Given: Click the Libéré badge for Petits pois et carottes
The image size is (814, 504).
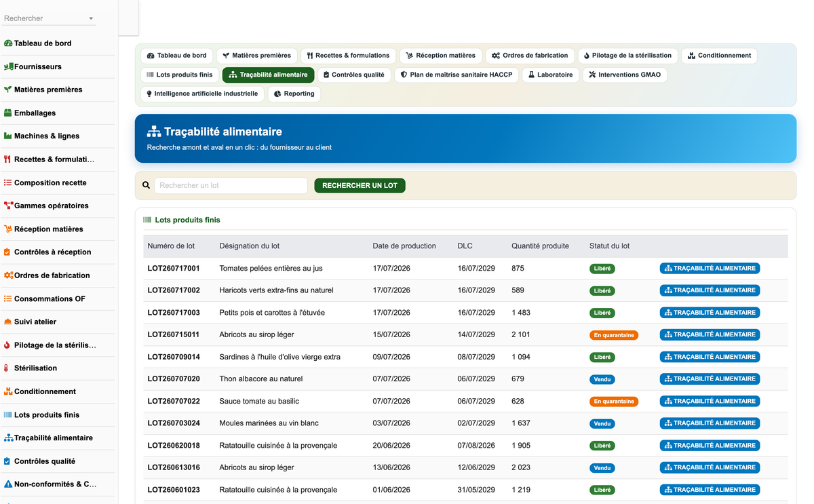Looking at the screenshot, I should coord(602,313).
